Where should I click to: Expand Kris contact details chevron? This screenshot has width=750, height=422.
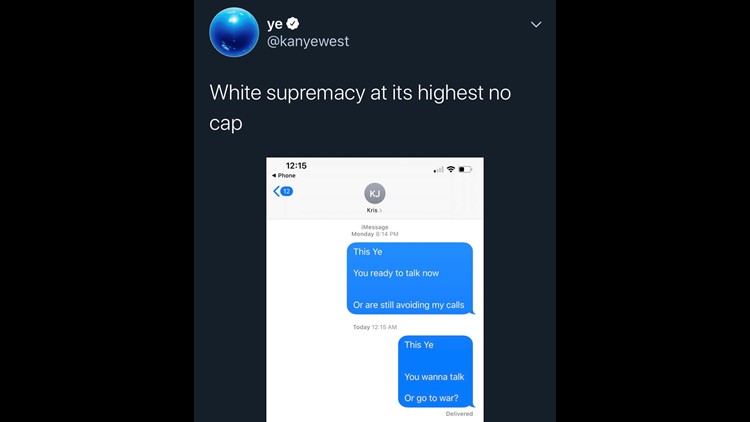tap(380, 211)
